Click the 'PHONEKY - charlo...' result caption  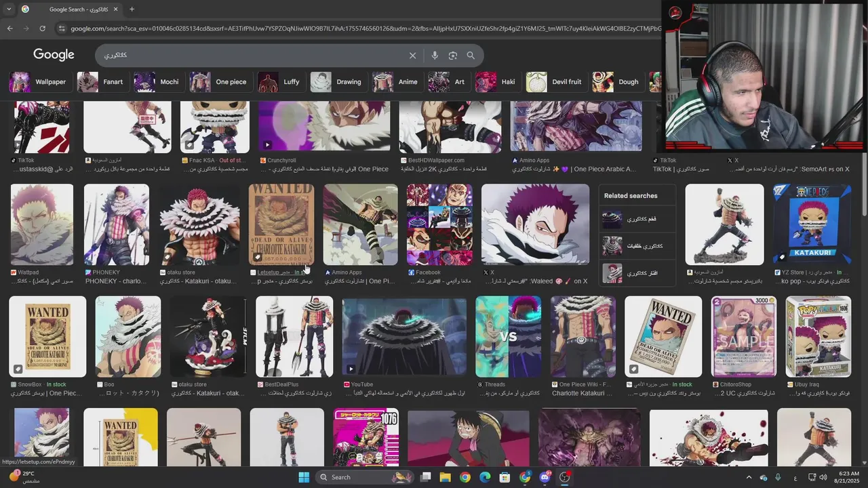(115, 281)
